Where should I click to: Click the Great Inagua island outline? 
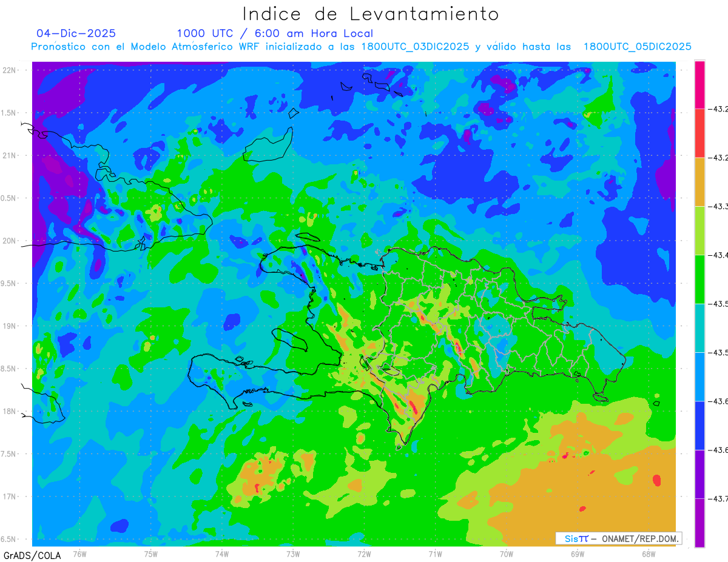269,144
